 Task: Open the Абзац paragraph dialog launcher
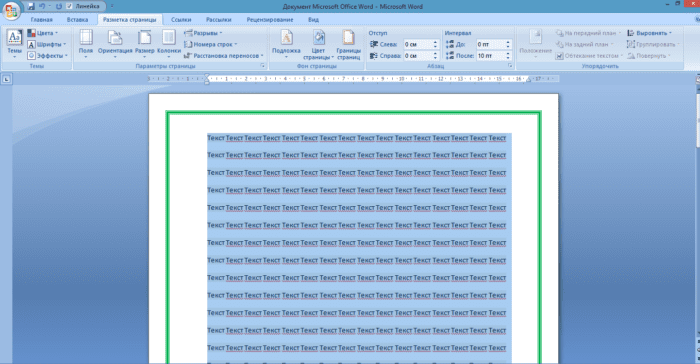point(510,66)
